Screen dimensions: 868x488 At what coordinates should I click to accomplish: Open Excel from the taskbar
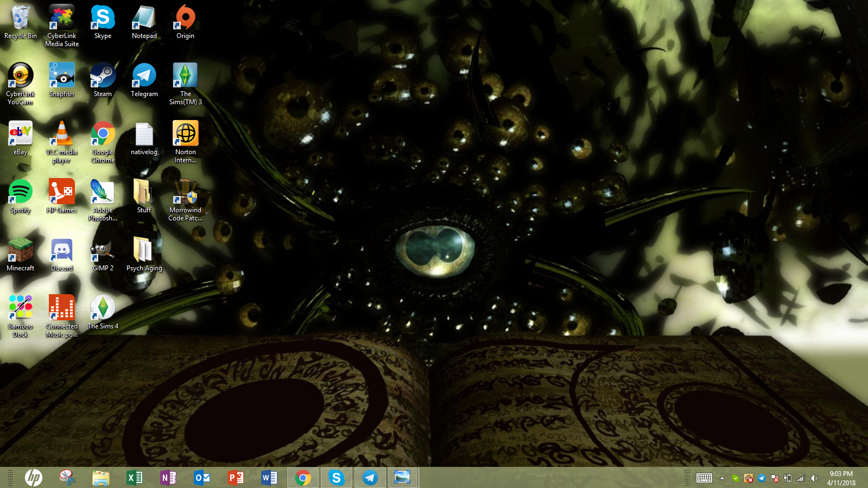135,478
